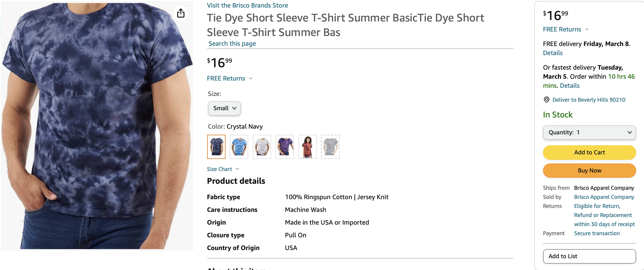Select the purple tie dye swatch
The height and width of the screenshot is (270, 644).
click(285, 147)
